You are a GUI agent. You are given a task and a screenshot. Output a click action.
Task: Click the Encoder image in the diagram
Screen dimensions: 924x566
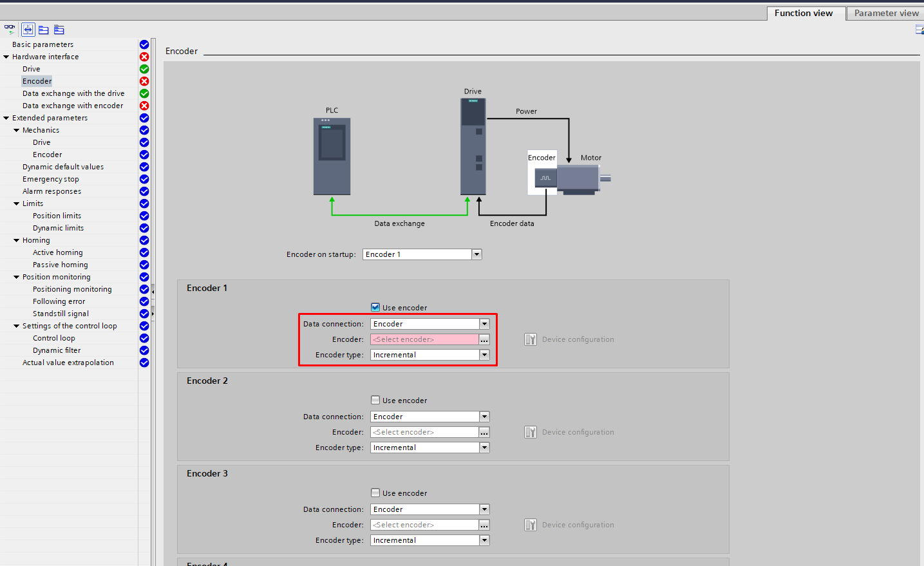(546, 178)
